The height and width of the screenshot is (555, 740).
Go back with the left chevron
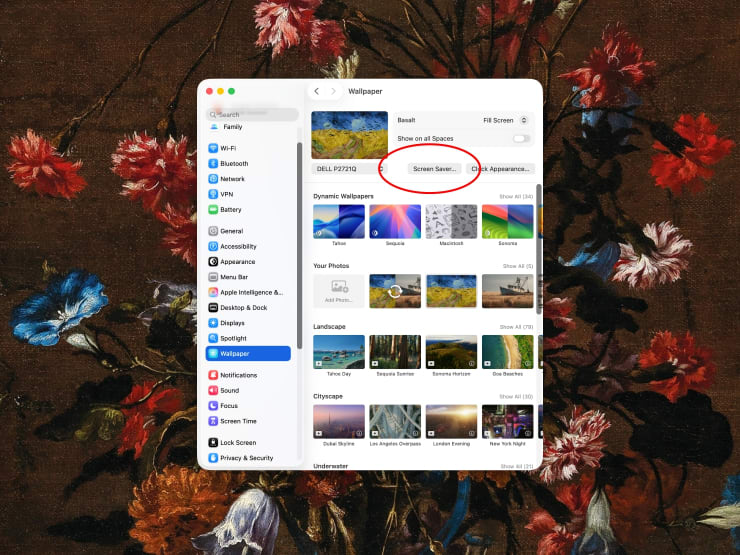coord(317,91)
